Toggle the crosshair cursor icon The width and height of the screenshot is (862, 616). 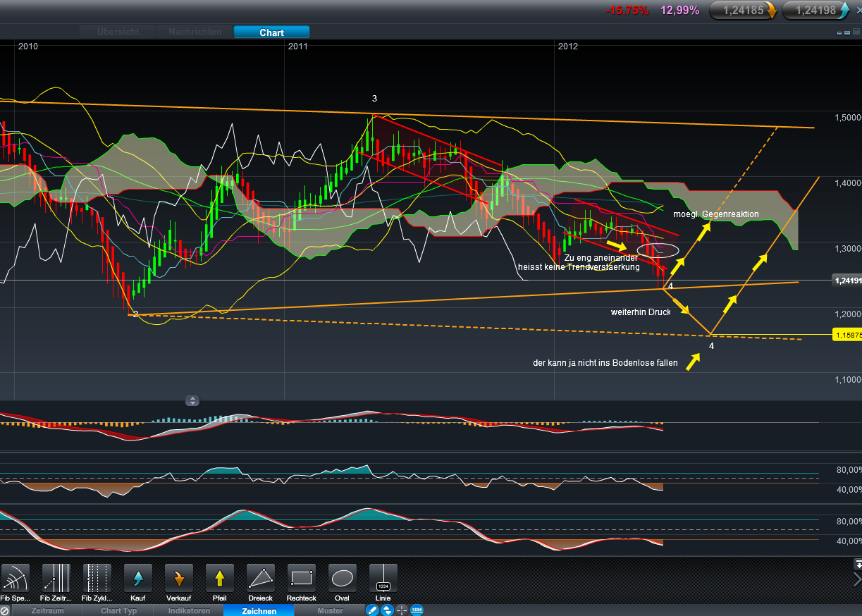click(x=402, y=610)
